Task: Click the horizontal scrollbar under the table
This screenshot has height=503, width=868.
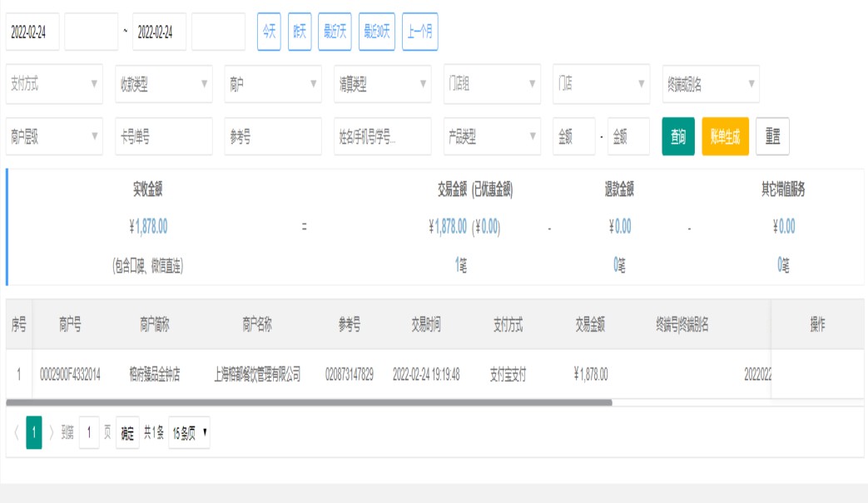Action: pyautogui.click(x=309, y=402)
